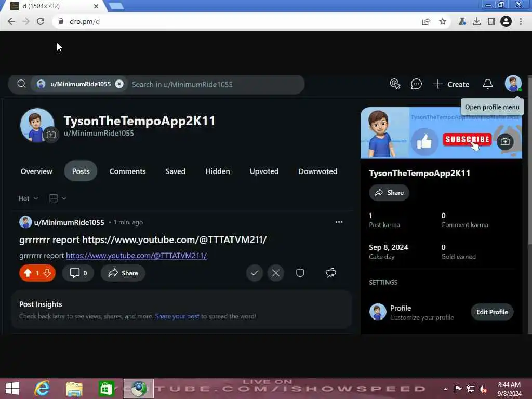Image resolution: width=532 pixels, height=399 pixels.
Task: Open the Windows Start button
Action: pyautogui.click(x=12, y=389)
